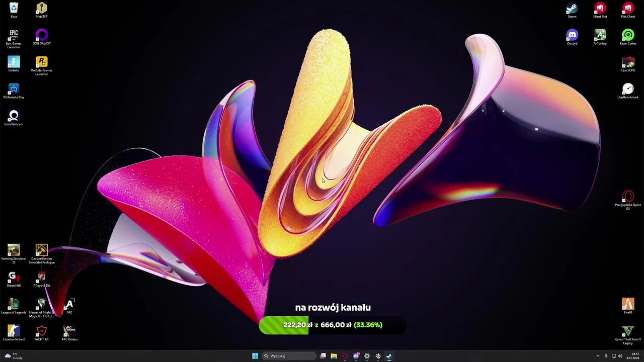
Task: Select the Fortnite desktop shortcut
Action: coord(14,64)
